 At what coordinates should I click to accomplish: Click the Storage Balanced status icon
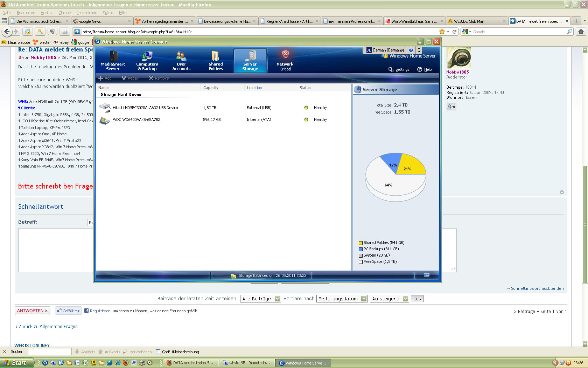(233, 276)
